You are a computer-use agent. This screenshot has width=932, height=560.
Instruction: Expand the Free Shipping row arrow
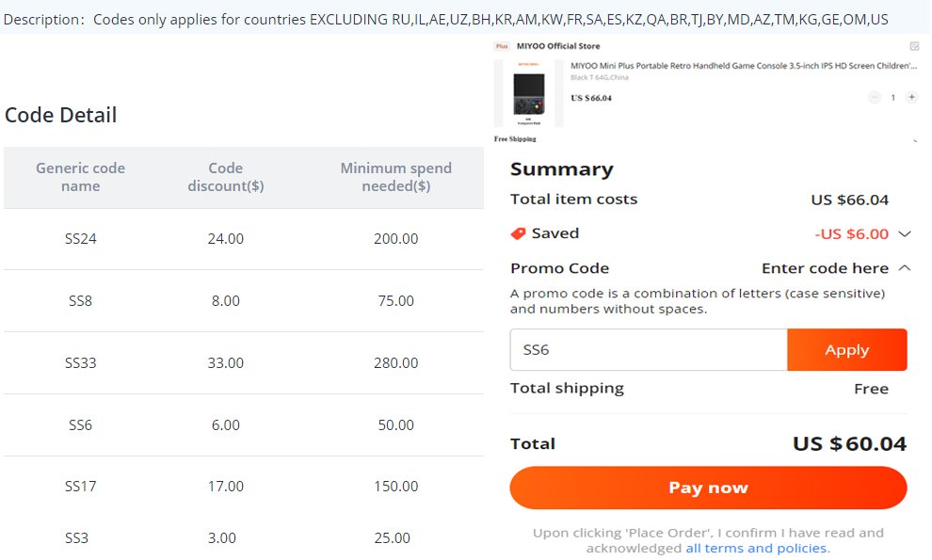[915, 140]
